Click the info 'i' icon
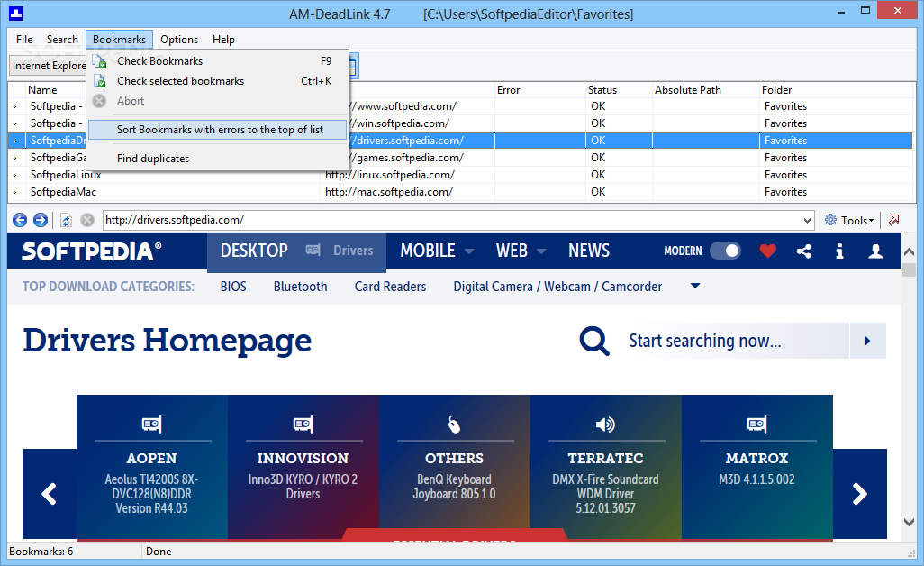This screenshot has width=924, height=566. (x=839, y=251)
